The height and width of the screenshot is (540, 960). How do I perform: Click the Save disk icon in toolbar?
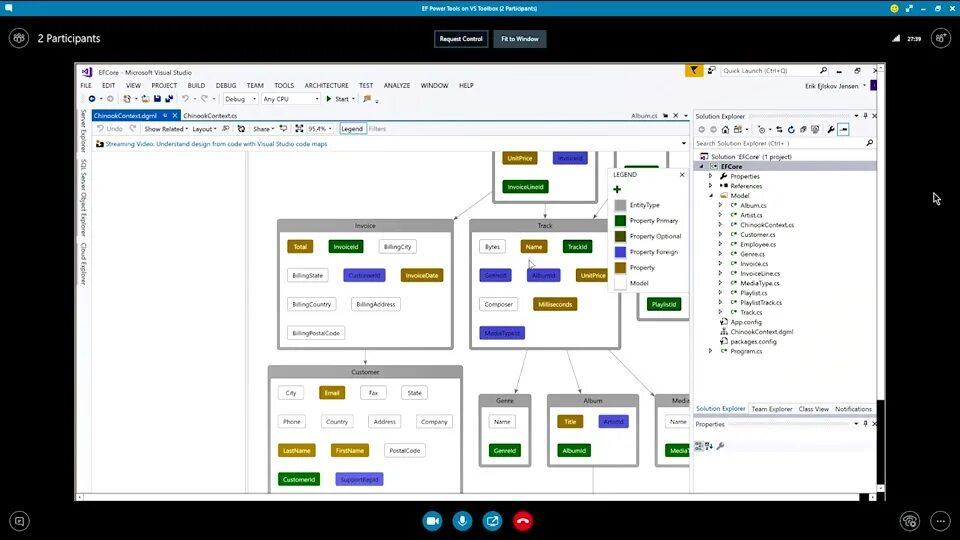click(x=157, y=99)
